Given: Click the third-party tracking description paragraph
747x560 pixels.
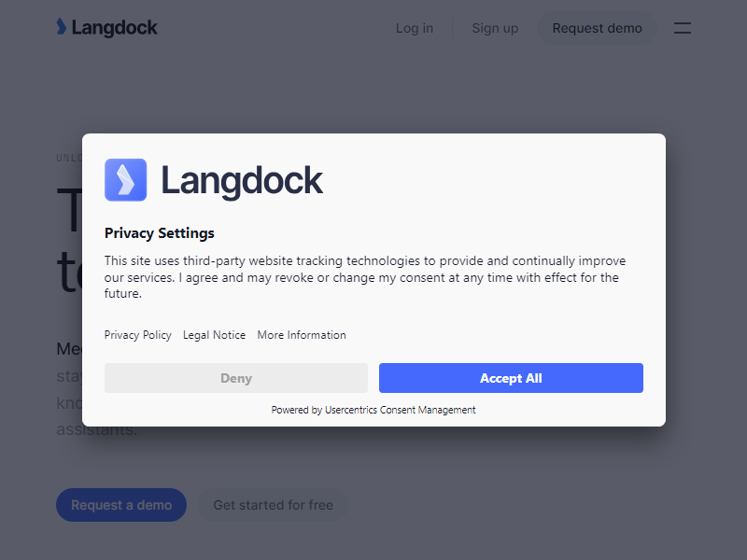Looking at the screenshot, I should pyautogui.click(x=364, y=277).
